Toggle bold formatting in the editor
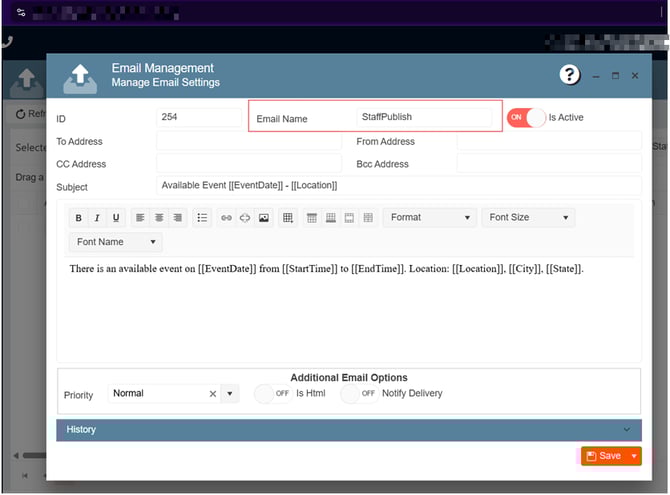 (79, 218)
